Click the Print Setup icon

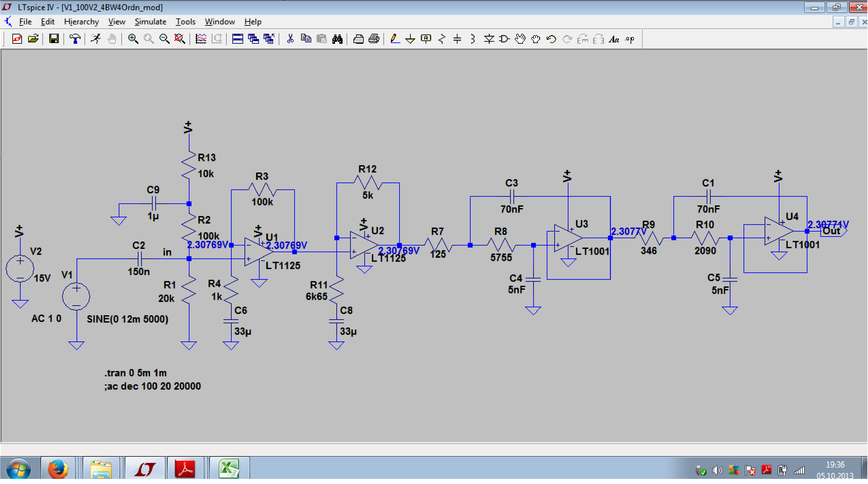pos(358,39)
